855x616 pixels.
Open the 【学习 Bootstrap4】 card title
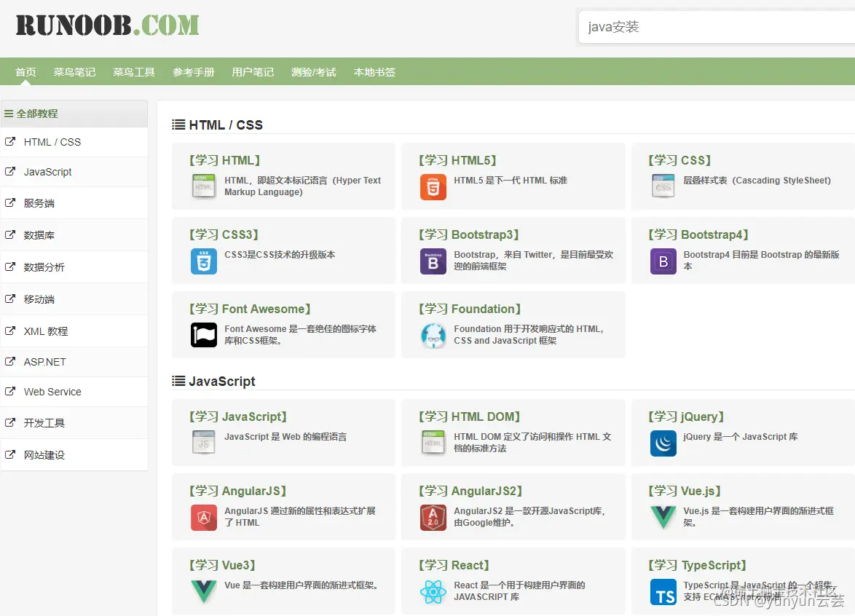pos(698,234)
